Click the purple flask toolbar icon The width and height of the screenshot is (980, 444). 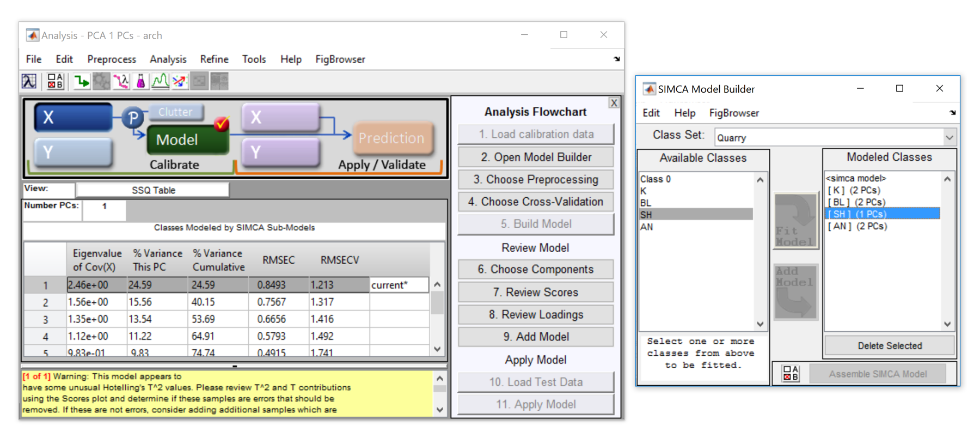tap(140, 82)
